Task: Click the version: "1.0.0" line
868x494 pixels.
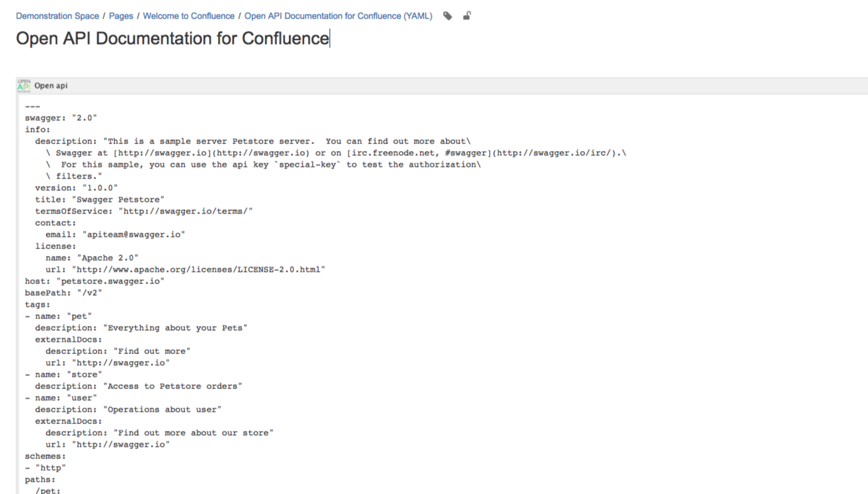Action: point(76,187)
